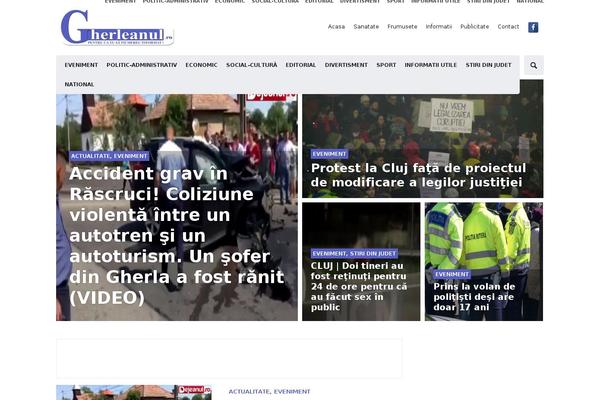Image resolution: width=600 pixels, height=400 pixels.
Task: Open the NATIONAL menu item
Action: pos(79,84)
